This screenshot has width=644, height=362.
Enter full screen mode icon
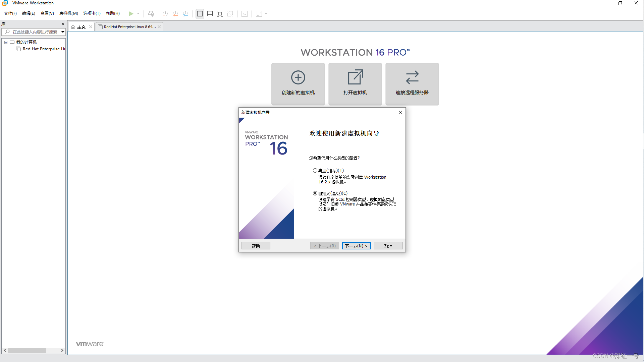pyautogui.click(x=220, y=14)
